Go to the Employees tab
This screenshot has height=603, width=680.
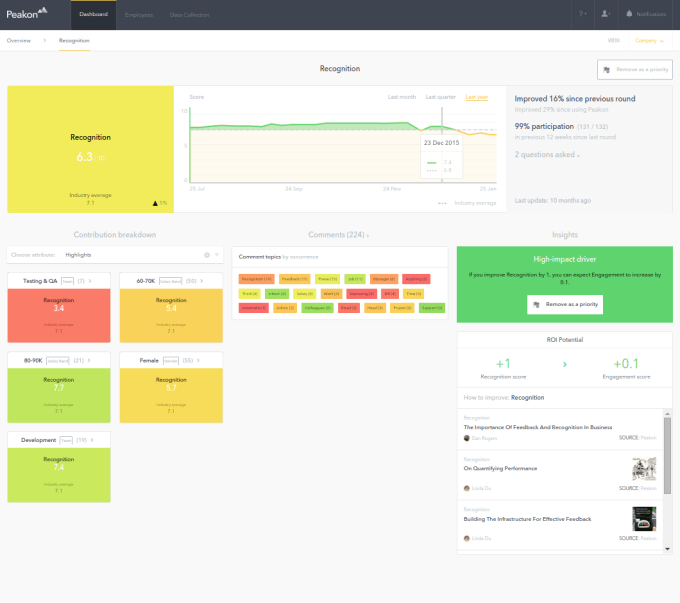click(139, 15)
